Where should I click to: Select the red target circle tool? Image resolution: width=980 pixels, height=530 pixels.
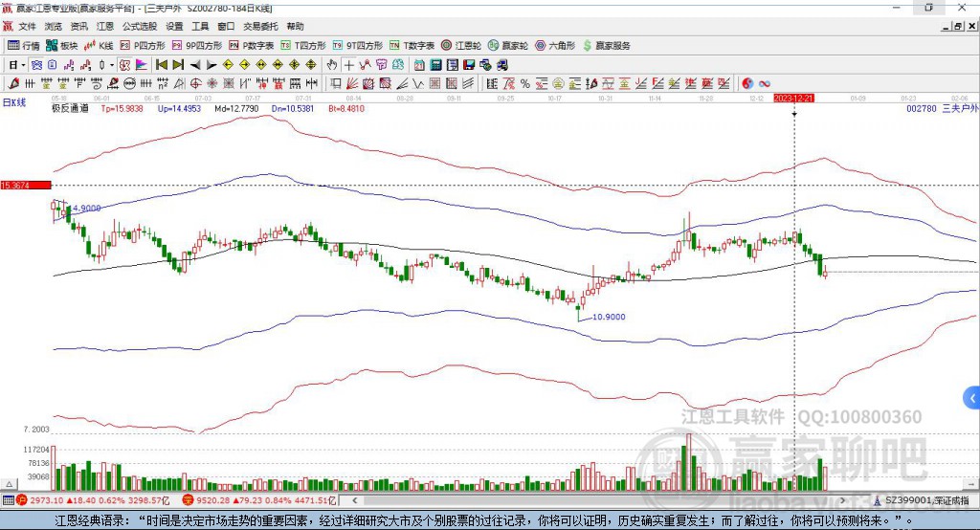click(195, 84)
